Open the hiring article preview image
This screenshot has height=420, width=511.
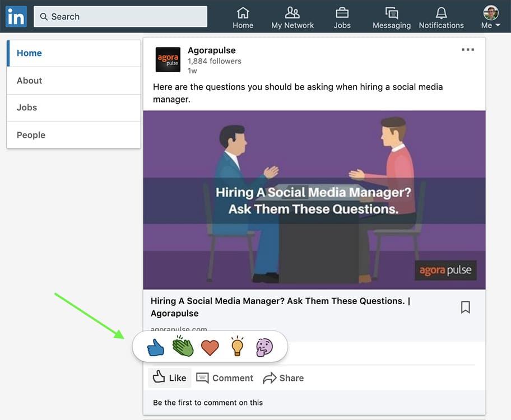pyautogui.click(x=314, y=200)
